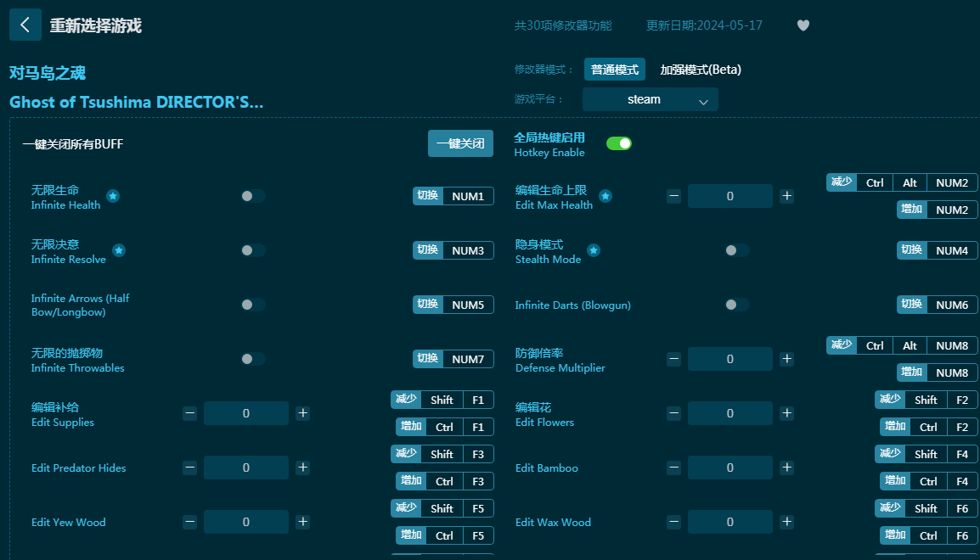The image size is (980, 560).
Task: Click 减少 Shift F3 hotkey for Predator Hides
Action: click(442, 454)
